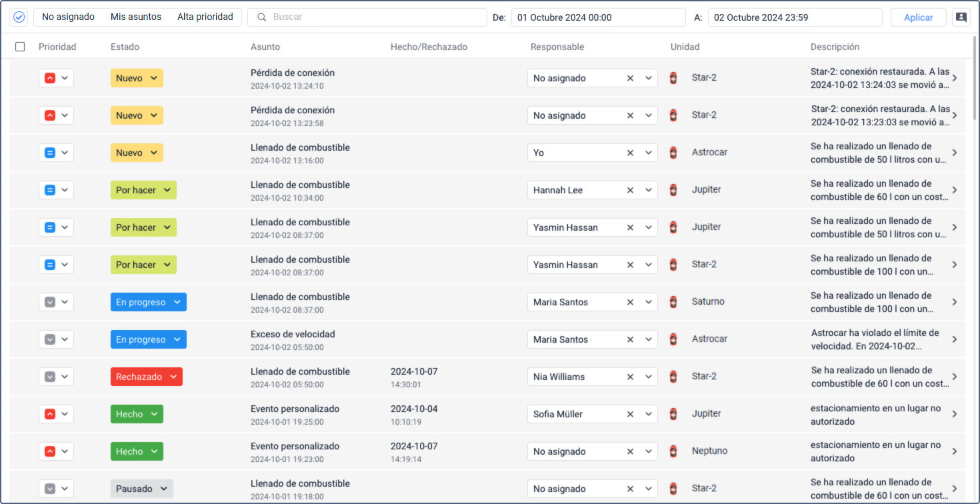Click the 'Unidad' column header

(685, 47)
